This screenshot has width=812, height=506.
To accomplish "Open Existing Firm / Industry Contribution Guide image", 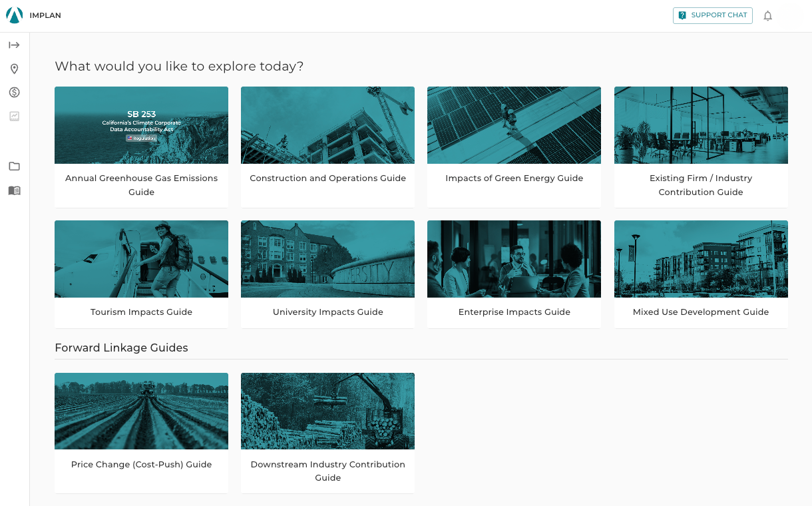I will [701, 125].
